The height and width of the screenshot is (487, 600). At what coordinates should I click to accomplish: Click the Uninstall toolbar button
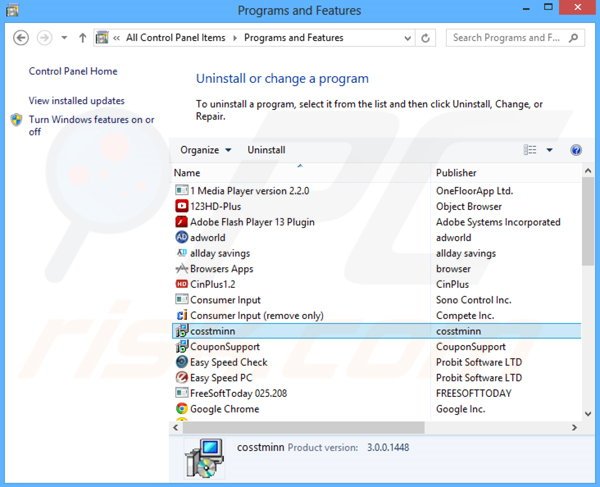click(x=266, y=150)
